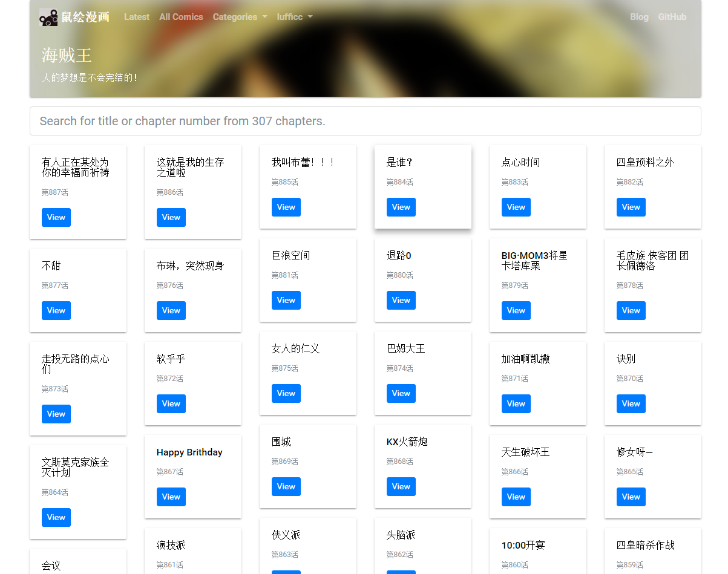Open the Latest nav link
The height and width of the screenshot is (574, 728).
[x=137, y=17]
